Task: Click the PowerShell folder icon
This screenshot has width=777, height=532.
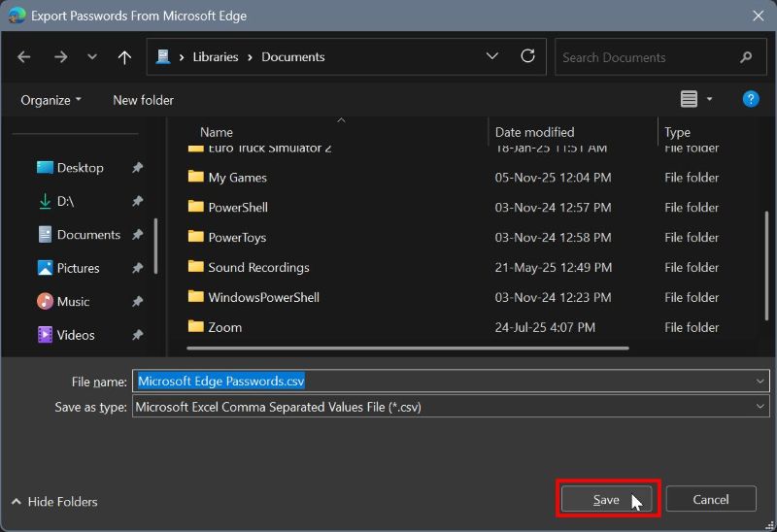Action: point(196,206)
